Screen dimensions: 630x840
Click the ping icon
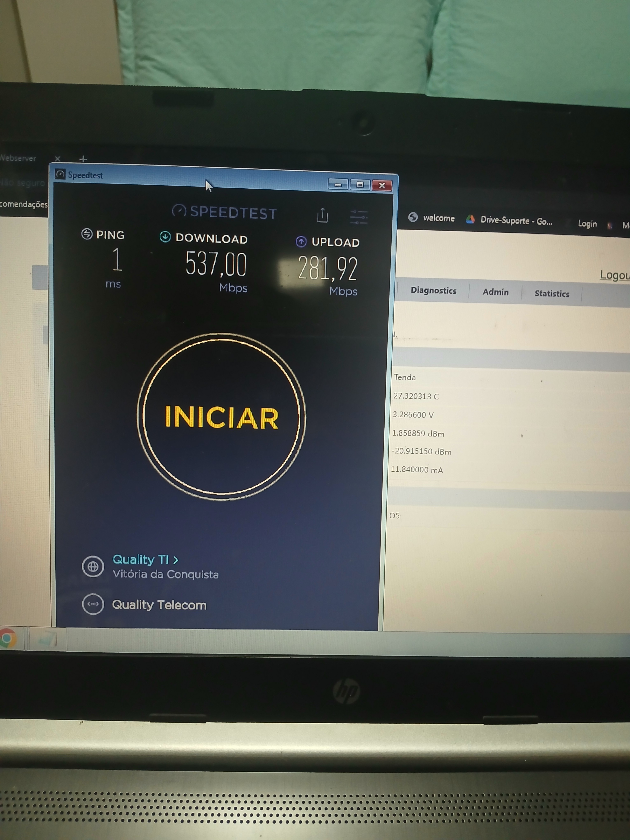pos(87,234)
